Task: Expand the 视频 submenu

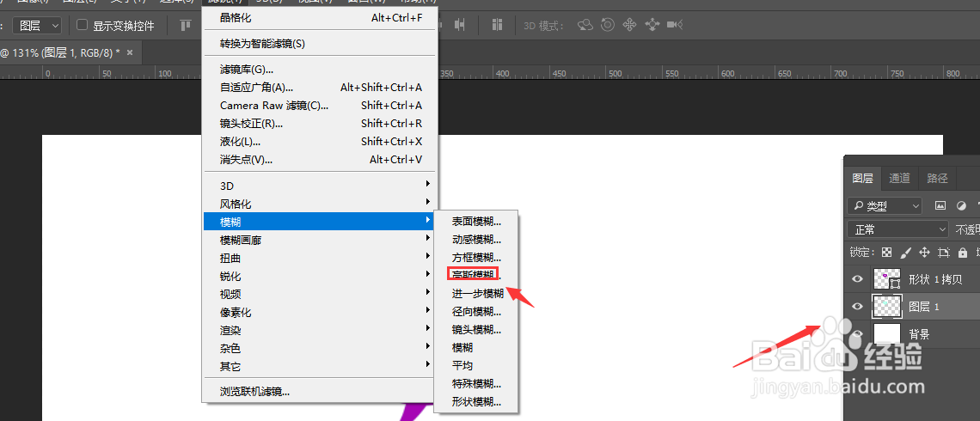Action: coord(319,294)
